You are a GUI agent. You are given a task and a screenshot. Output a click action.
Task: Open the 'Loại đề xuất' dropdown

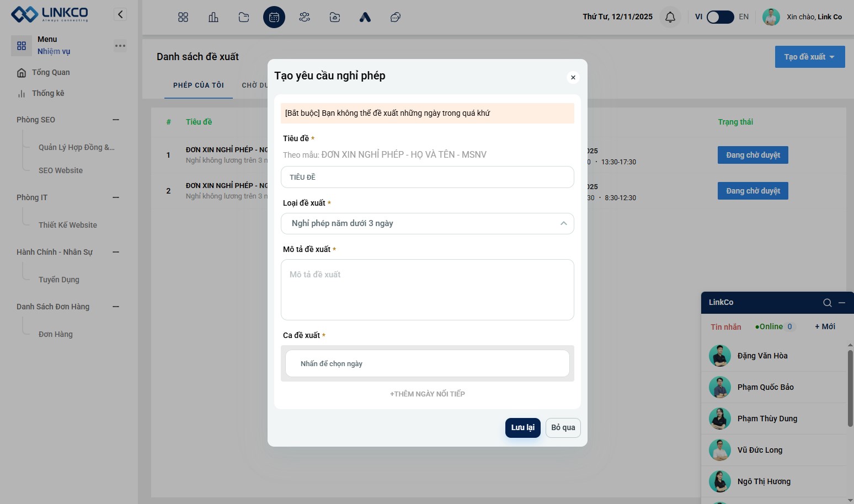click(x=427, y=223)
